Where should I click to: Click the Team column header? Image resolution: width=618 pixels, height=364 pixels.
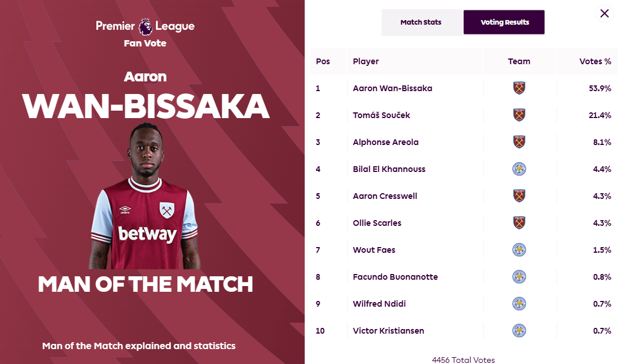coord(519,61)
